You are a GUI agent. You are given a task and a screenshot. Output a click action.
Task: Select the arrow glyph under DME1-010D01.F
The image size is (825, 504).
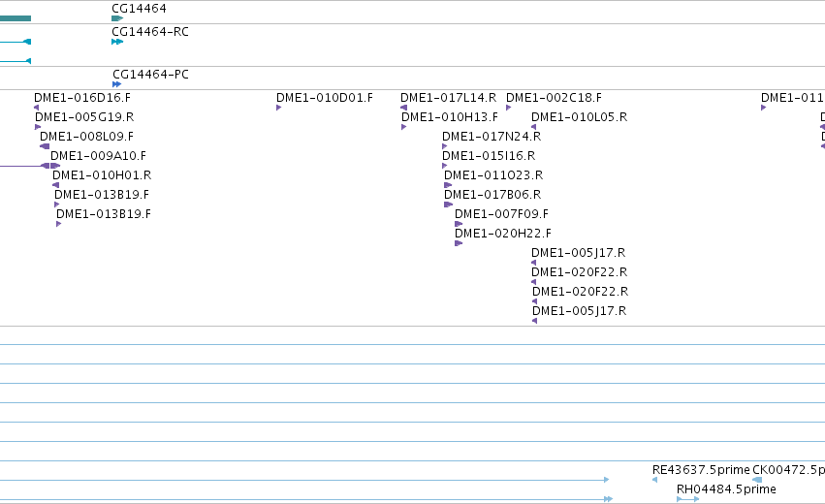pos(279,108)
